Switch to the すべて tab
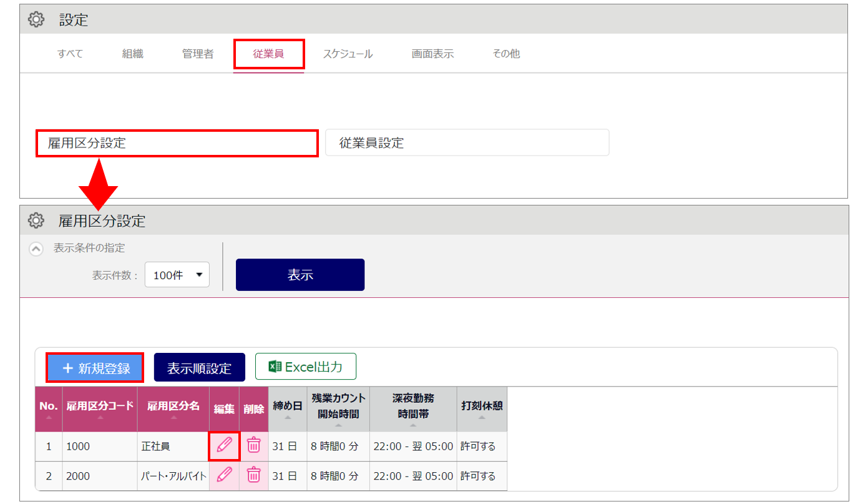This screenshot has height=504, width=868. point(70,54)
